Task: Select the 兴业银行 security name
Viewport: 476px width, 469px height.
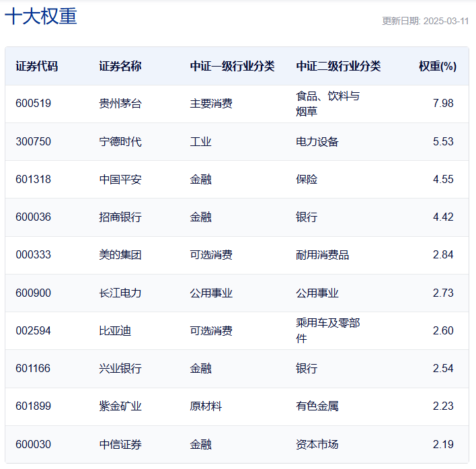Action: click(x=120, y=369)
